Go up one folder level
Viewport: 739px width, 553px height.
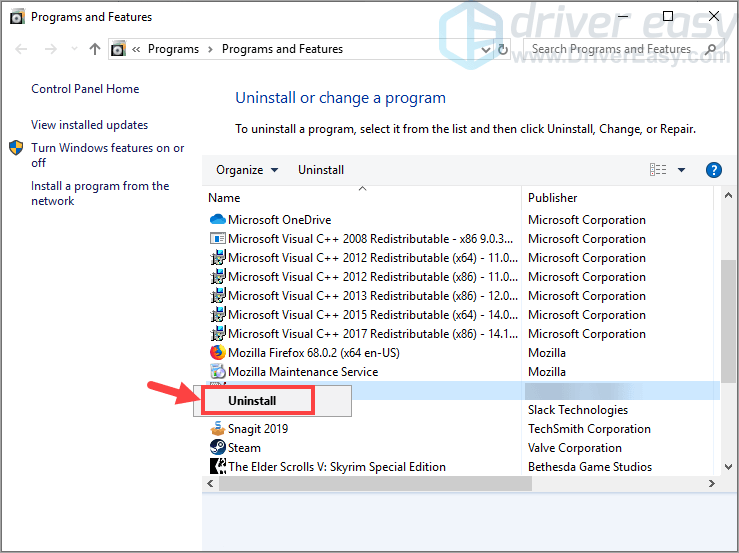pyautogui.click(x=95, y=49)
